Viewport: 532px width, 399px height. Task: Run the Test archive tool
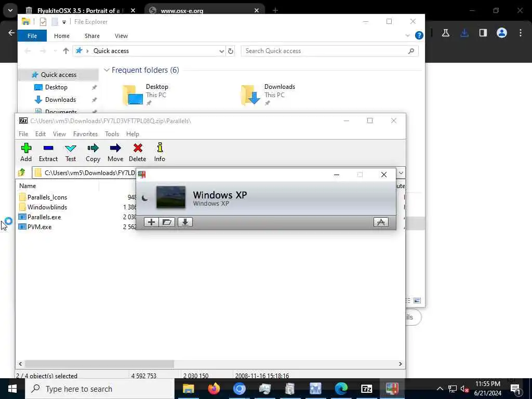[71, 152]
